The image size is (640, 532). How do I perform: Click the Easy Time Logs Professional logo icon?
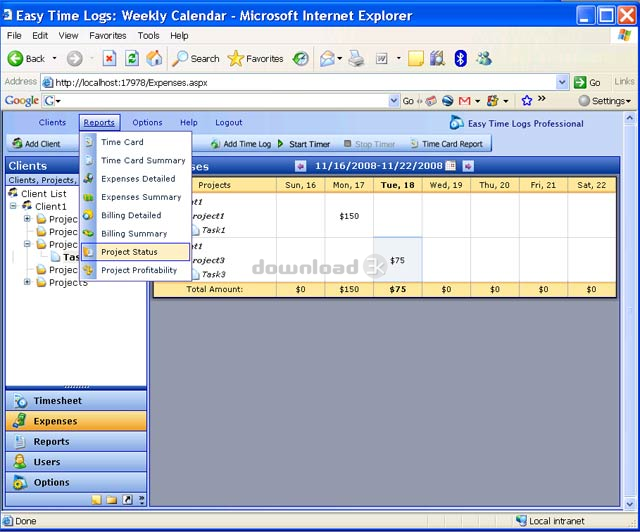tap(456, 122)
